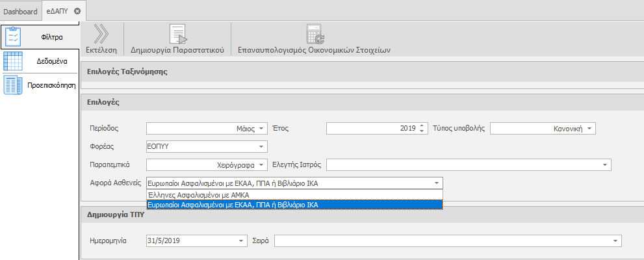Click the Εκτέλεση double-arrow icon
644x260 pixels.
101,34
